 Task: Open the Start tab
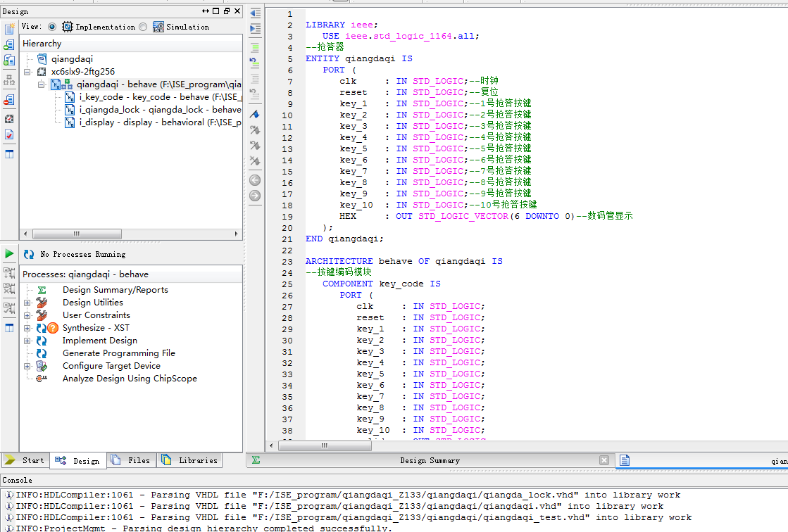pyautogui.click(x=25, y=460)
